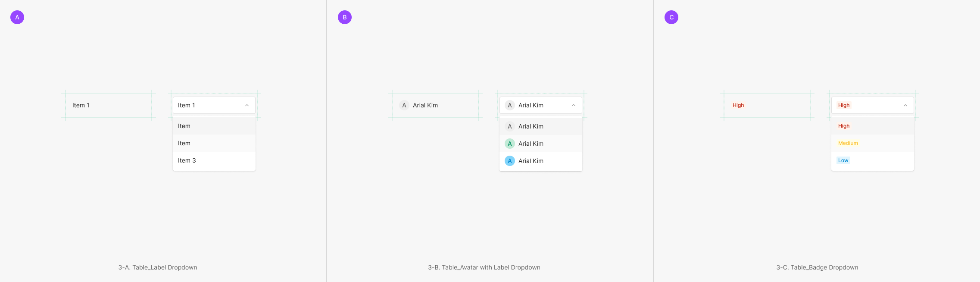Click the 3-C. Table_Badge Dropdown caption
The height and width of the screenshot is (282, 980).
[x=817, y=267]
